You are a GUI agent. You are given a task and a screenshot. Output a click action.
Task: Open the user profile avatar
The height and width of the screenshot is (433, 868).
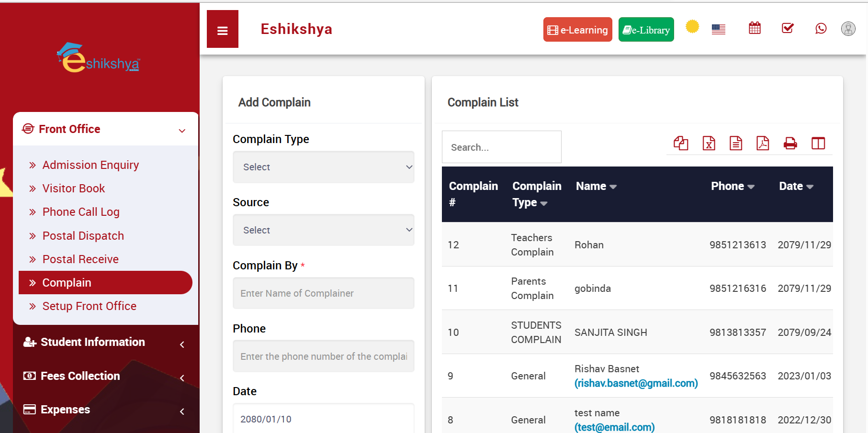(x=848, y=29)
